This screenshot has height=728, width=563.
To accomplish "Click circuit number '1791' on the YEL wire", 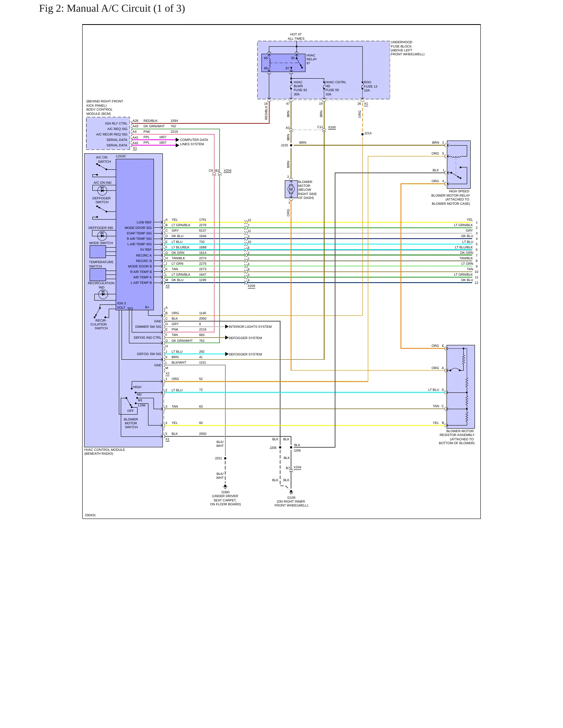I will 203,220.
